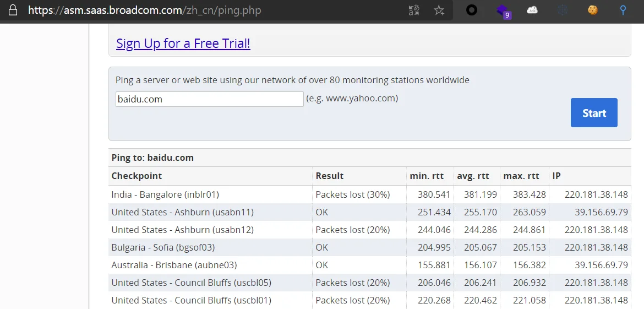
Task: Select United States - Ashburn (usabn12) row
Action: pos(182,230)
